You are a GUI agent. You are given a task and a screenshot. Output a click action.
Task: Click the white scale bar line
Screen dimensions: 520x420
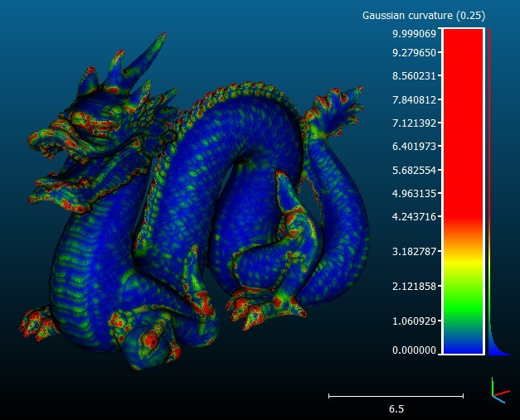(x=396, y=396)
